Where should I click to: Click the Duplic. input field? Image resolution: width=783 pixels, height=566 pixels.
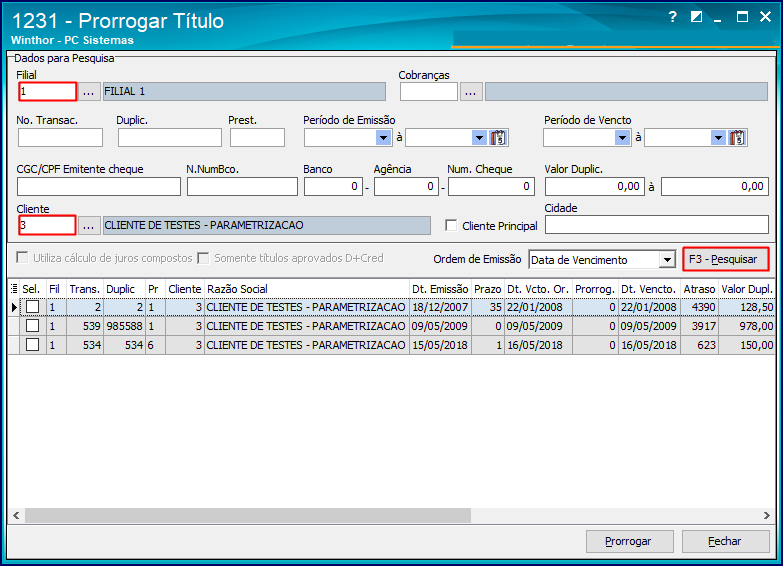point(170,137)
